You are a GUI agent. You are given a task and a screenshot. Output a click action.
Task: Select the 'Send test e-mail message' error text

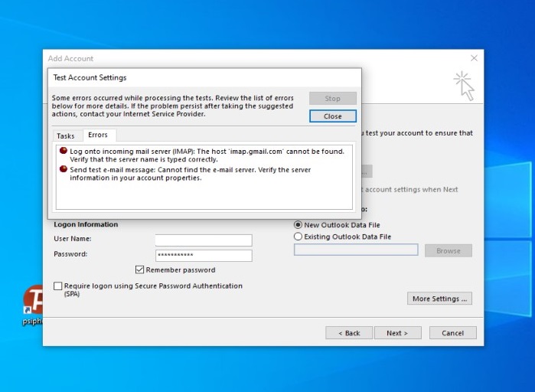(x=190, y=174)
